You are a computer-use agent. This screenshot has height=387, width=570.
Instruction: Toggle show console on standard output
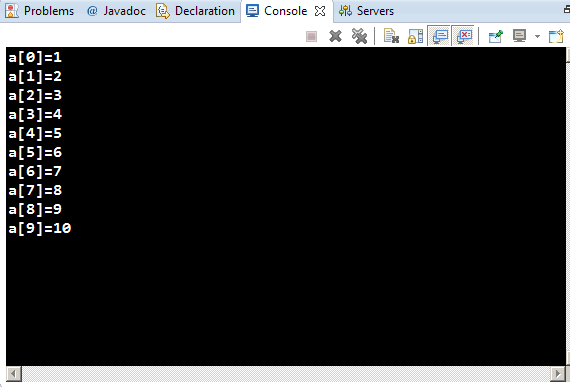(439, 36)
